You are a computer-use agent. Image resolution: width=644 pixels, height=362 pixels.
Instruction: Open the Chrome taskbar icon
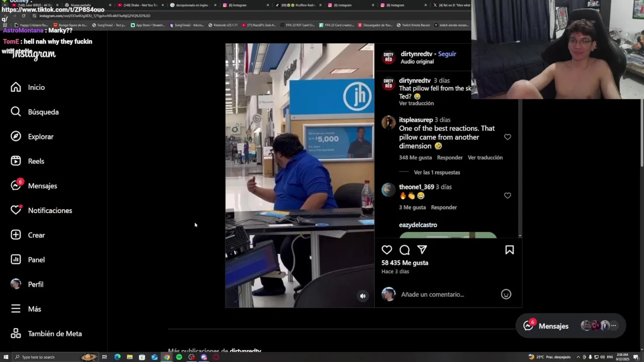tap(167, 357)
